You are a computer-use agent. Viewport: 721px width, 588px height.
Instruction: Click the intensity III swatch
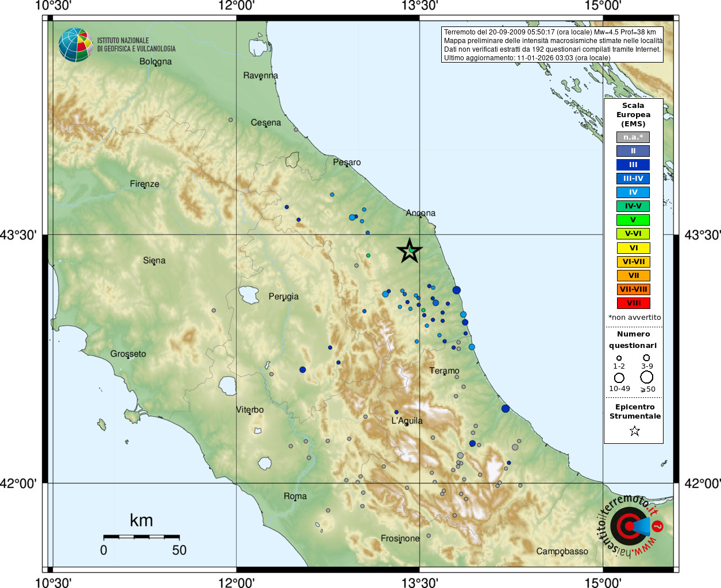[x=633, y=165]
